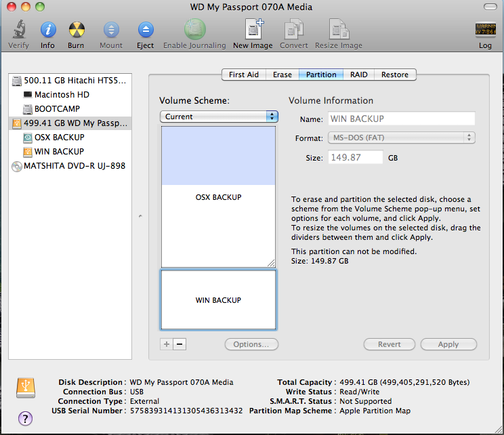Viewport: 504px width, 435px height.
Task: Select the Partition tab
Action: (321, 75)
